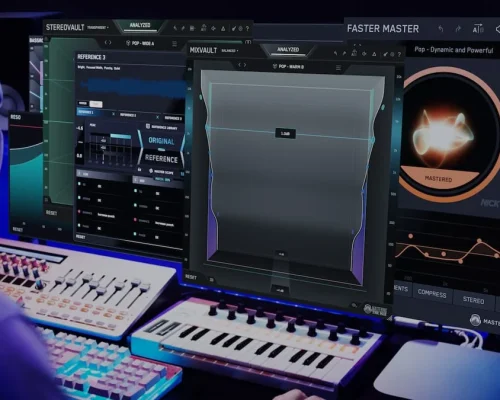Open the MixVault preset hamburger menu

338,68
